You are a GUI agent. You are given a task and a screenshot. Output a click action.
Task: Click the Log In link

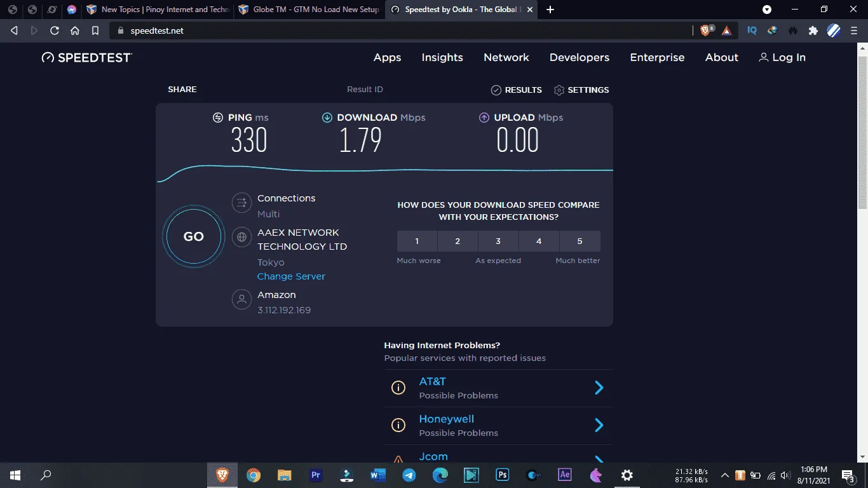[782, 57]
